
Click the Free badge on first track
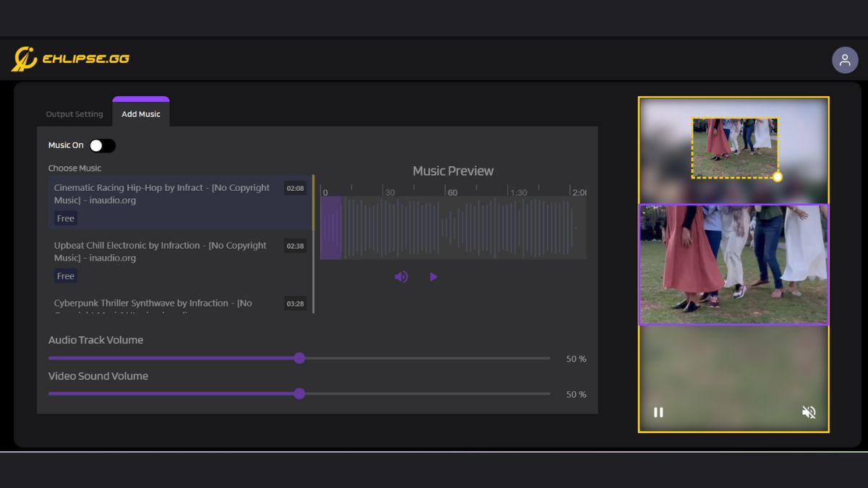click(x=65, y=218)
